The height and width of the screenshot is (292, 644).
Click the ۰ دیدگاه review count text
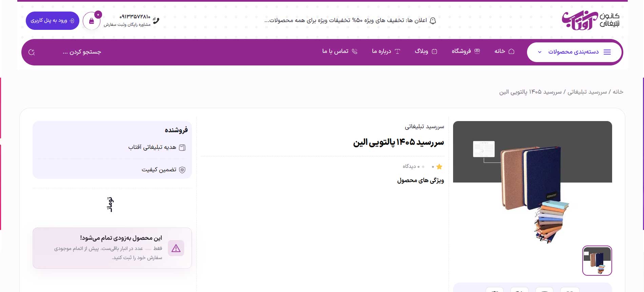[x=411, y=167]
